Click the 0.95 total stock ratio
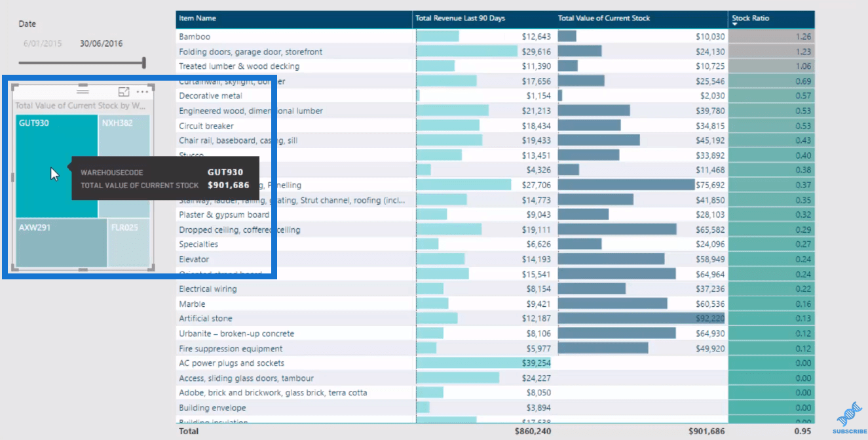 point(803,431)
